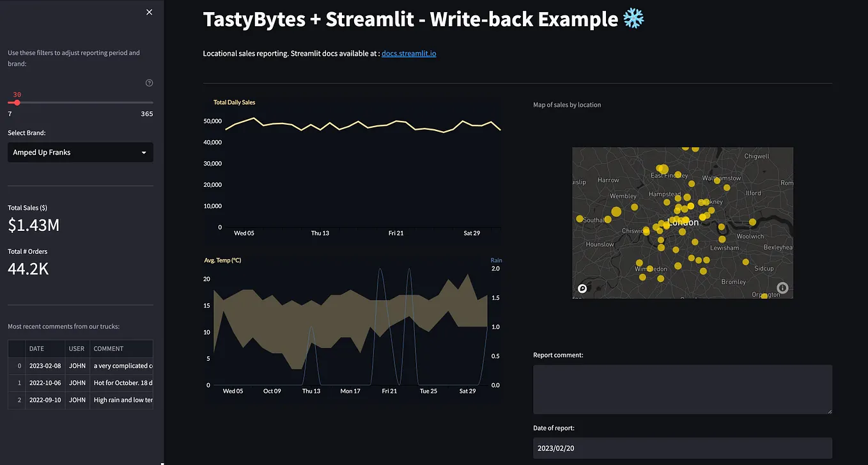
Task: Click the USER column header in the comments table
Action: point(77,349)
